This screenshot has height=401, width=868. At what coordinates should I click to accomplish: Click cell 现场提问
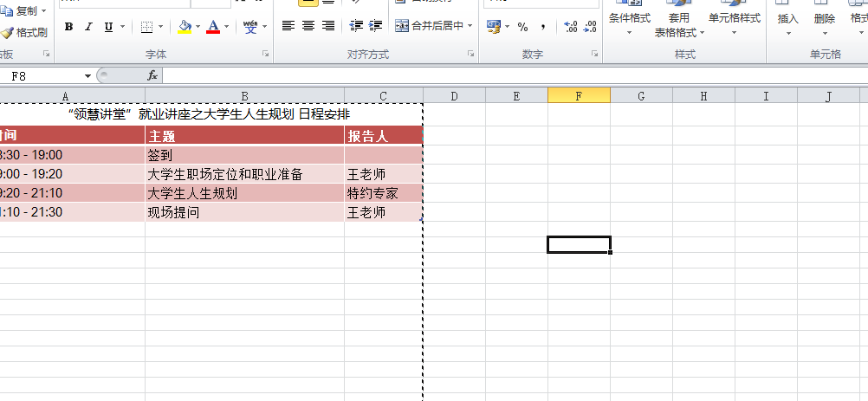coord(244,212)
